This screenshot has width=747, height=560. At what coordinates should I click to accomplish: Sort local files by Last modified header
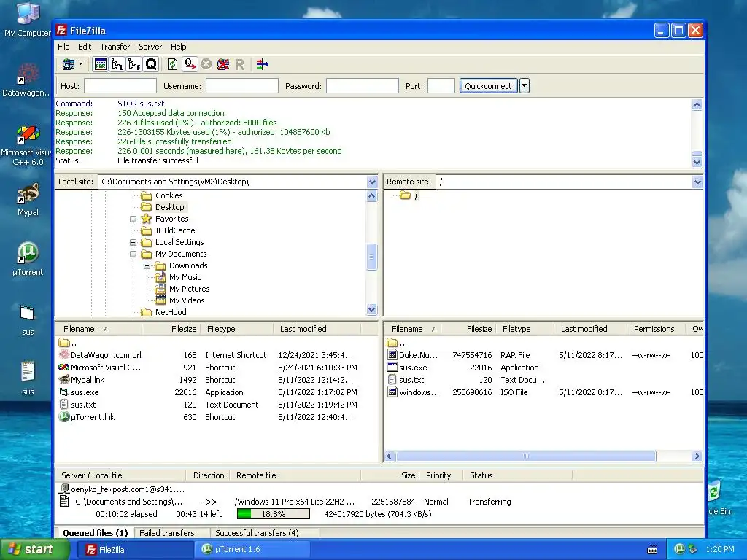click(317, 329)
